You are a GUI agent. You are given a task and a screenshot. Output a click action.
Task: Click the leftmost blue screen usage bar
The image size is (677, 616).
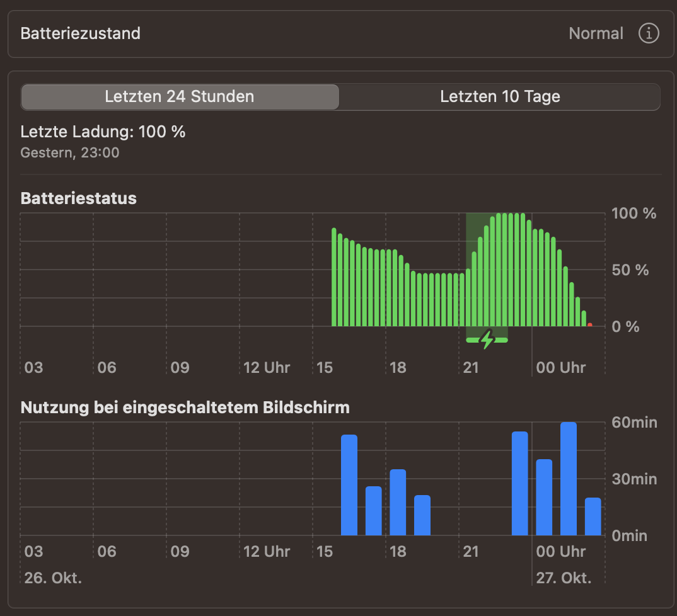(x=349, y=485)
